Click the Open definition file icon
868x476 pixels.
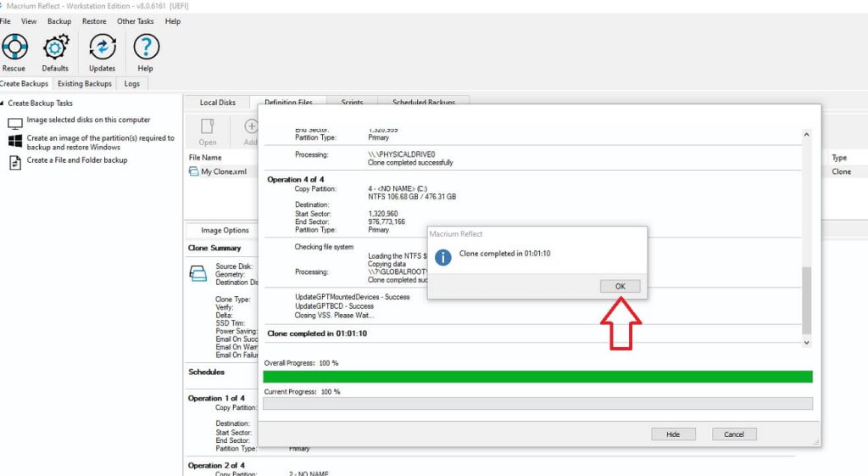click(208, 127)
